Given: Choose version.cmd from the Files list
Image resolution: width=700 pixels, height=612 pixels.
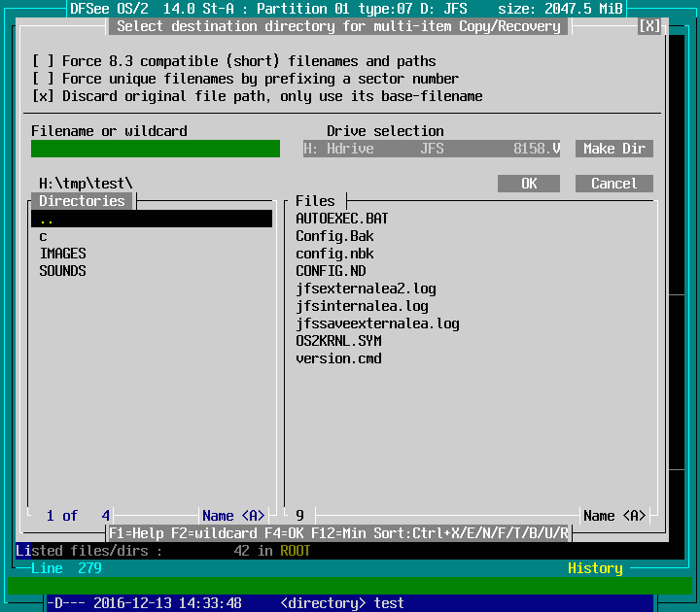Looking at the screenshot, I should (x=338, y=358).
